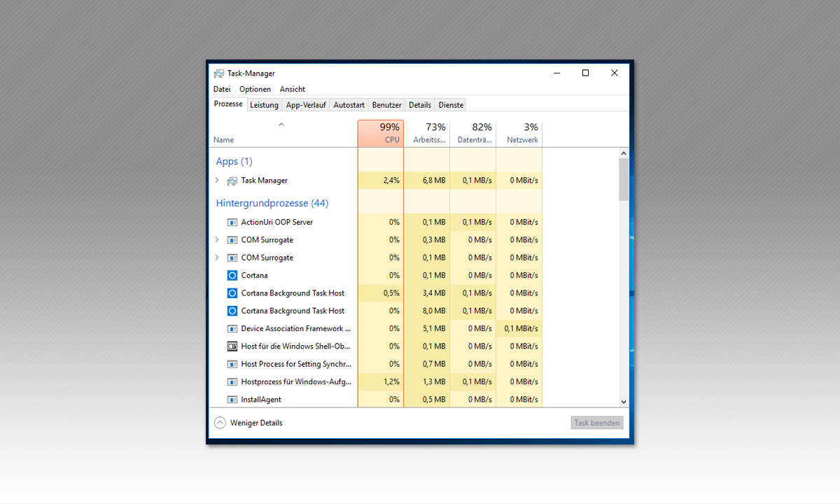The image size is (840, 504).
Task: Collapse details with the Weniger Details arrow icon
Action: pyautogui.click(x=220, y=423)
